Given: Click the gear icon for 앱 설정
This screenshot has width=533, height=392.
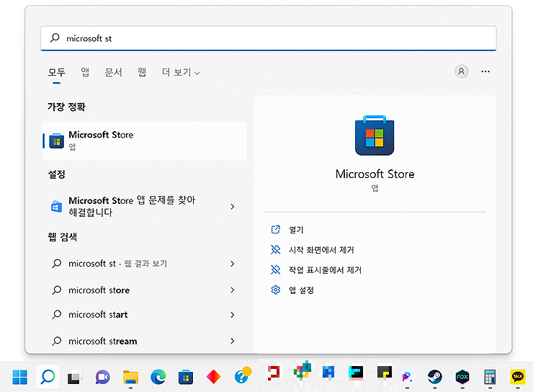Looking at the screenshot, I should tap(276, 290).
